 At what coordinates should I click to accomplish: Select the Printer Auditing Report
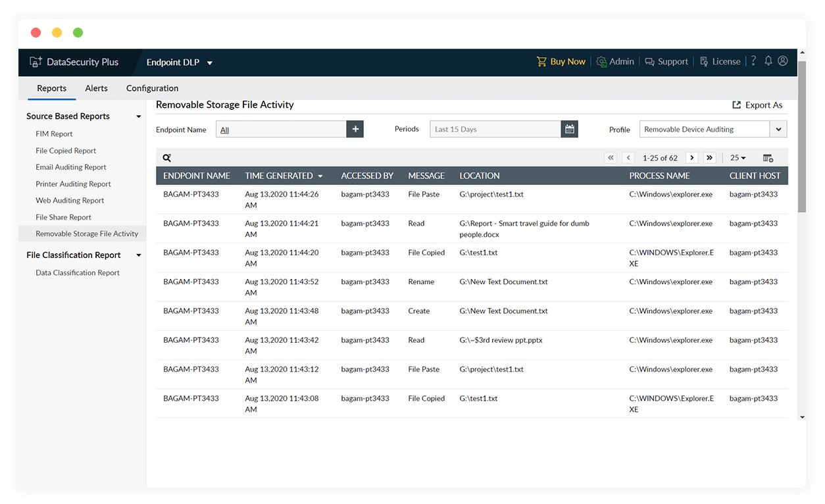tap(72, 184)
